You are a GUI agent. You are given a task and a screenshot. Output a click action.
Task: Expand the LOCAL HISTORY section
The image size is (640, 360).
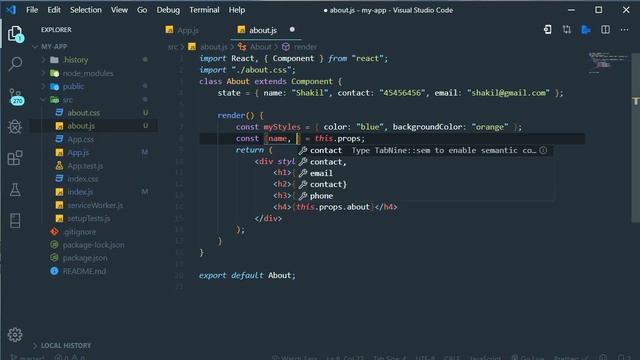[x=35, y=346]
